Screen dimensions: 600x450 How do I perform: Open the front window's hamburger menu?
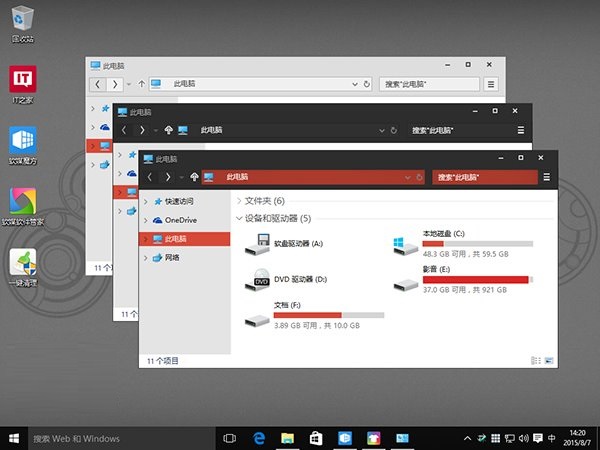click(x=547, y=177)
